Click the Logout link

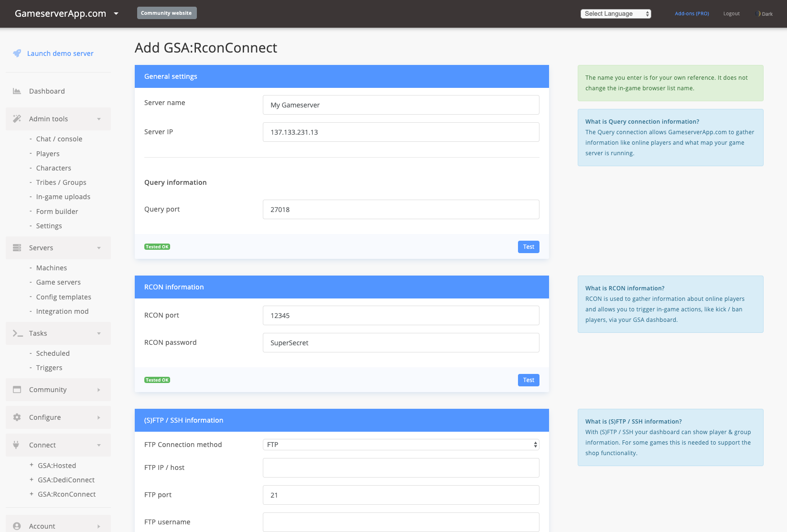(x=731, y=14)
